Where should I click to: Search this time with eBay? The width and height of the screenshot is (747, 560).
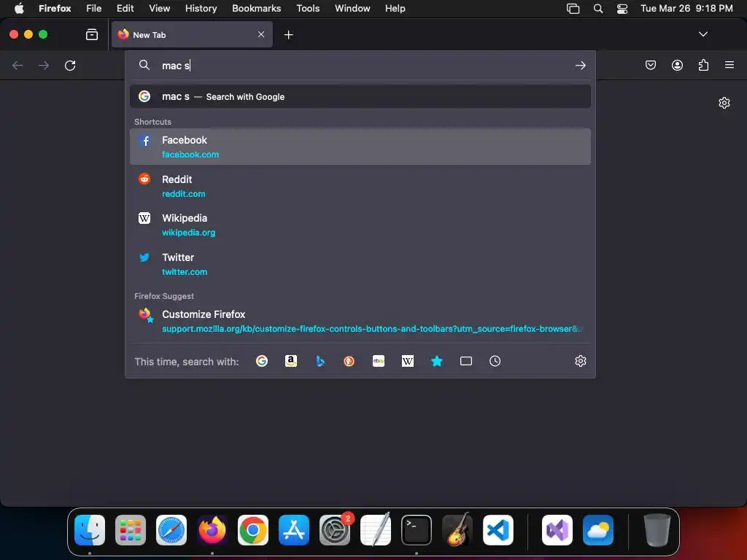click(x=379, y=361)
